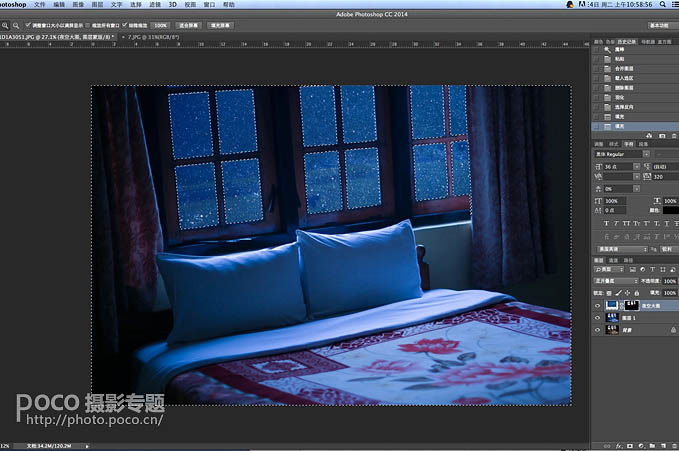This screenshot has height=451, width=679.
Task: Lock all padlock icon in lock row
Action: pyautogui.click(x=637, y=293)
